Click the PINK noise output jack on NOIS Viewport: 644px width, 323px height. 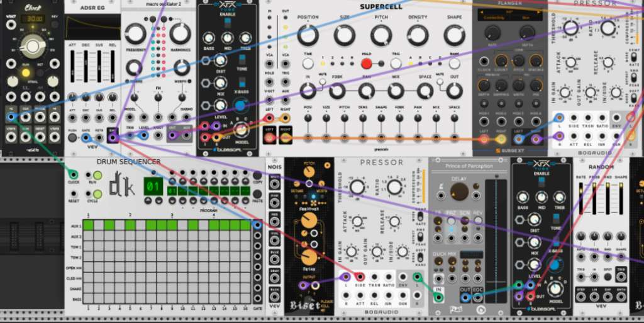[274, 202]
